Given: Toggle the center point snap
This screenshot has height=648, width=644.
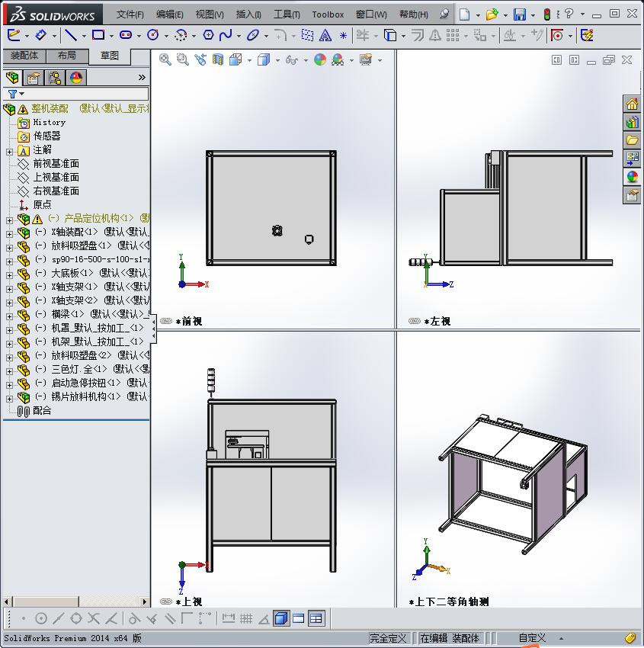Looking at the screenshot, I should tap(40, 618).
